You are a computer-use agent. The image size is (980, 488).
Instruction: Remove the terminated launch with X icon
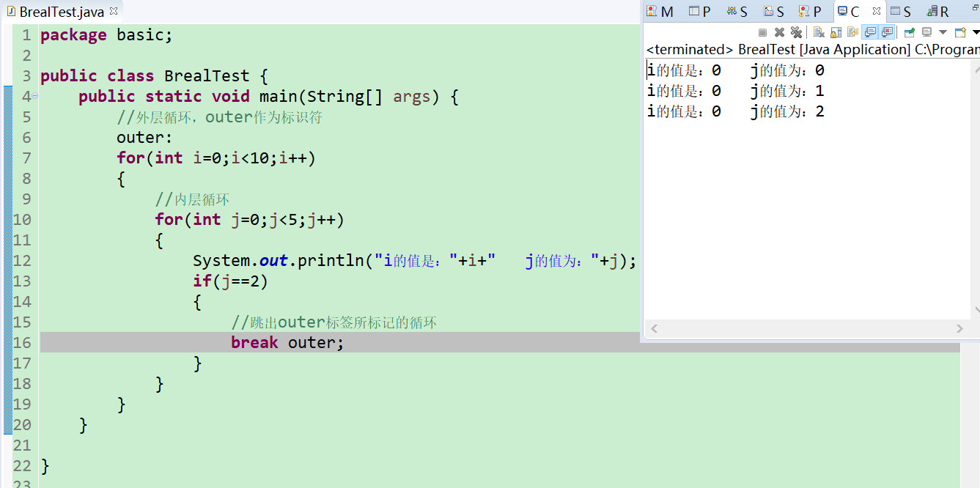(x=779, y=32)
